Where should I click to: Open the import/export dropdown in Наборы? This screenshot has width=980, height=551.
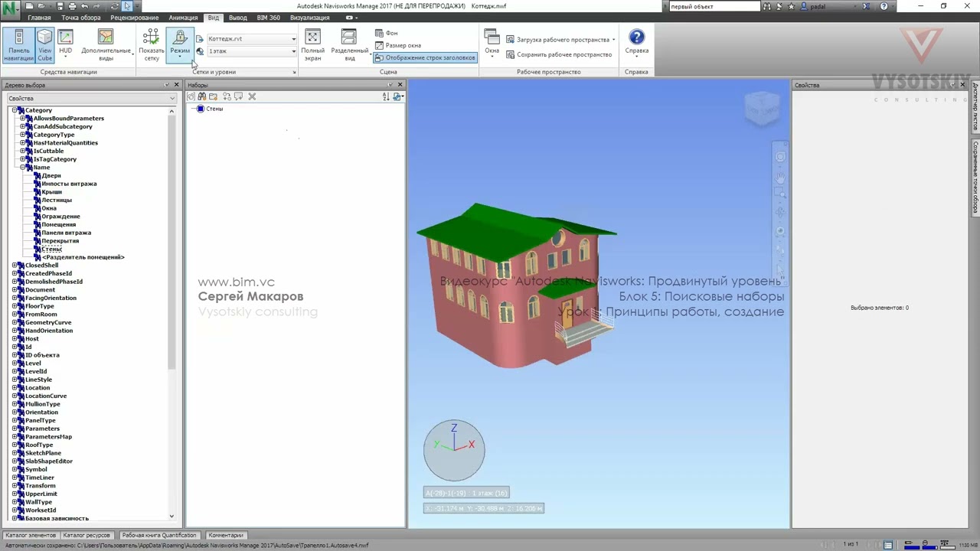[397, 97]
